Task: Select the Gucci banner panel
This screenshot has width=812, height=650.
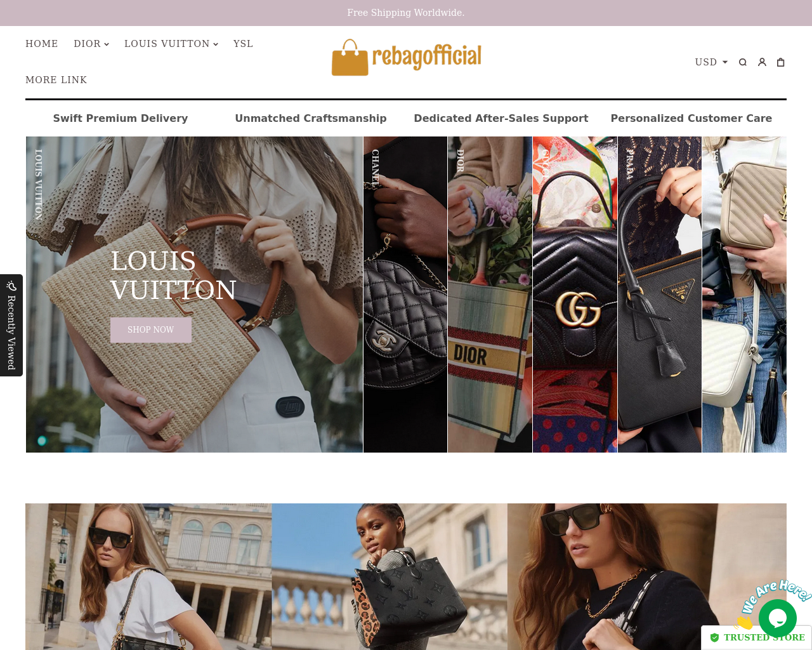Action: pyautogui.click(x=575, y=295)
